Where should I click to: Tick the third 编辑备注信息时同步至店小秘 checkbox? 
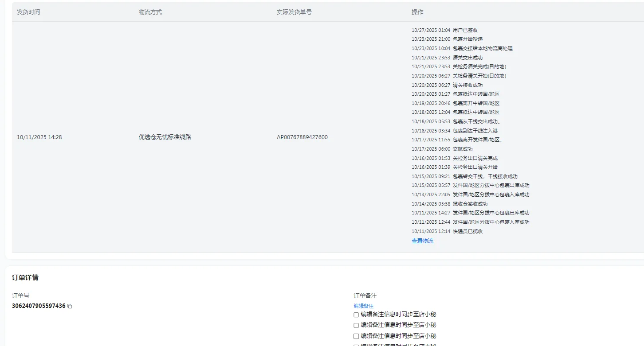click(x=356, y=336)
